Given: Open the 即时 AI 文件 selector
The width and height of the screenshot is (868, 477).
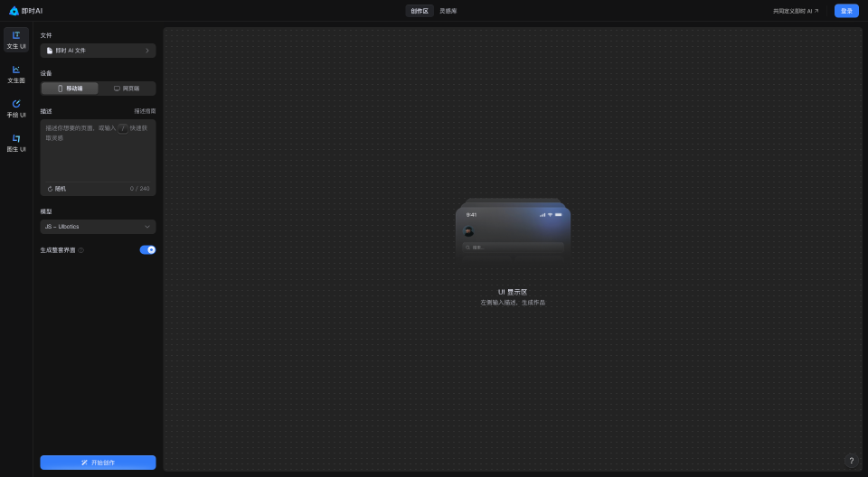Looking at the screenshot, I should [98, 51].
